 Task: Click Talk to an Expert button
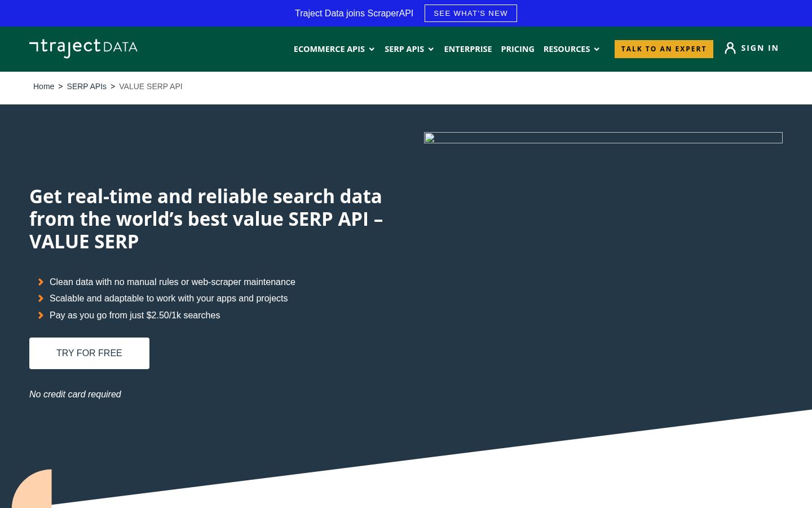pyautogui.click(x=664, y=49)
